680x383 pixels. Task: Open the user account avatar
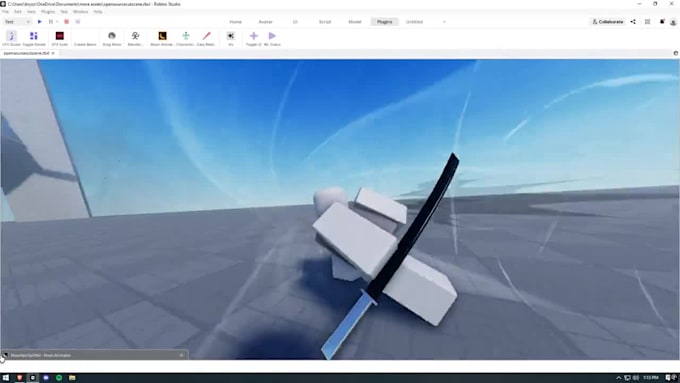(x=673, y=22)
